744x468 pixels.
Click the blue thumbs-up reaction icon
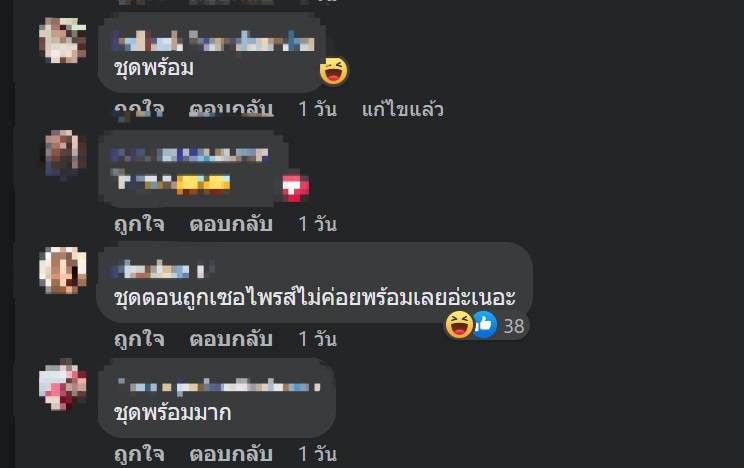(x=484, y=325)
